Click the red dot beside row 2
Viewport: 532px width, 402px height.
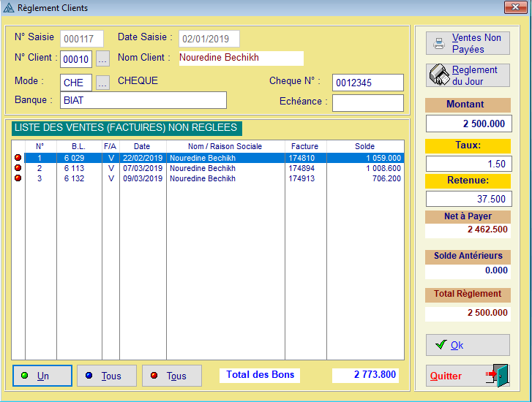18,168
